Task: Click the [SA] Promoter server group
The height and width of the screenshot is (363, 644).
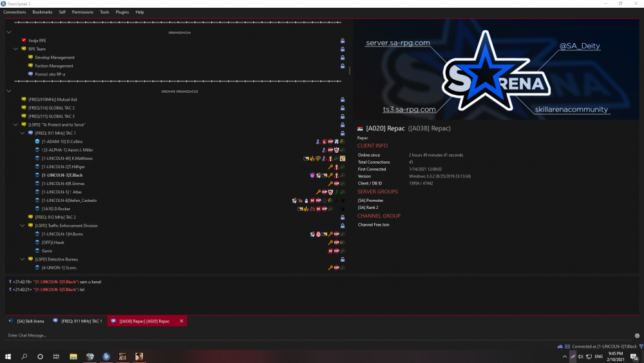Action: click(x=370, y=201)
